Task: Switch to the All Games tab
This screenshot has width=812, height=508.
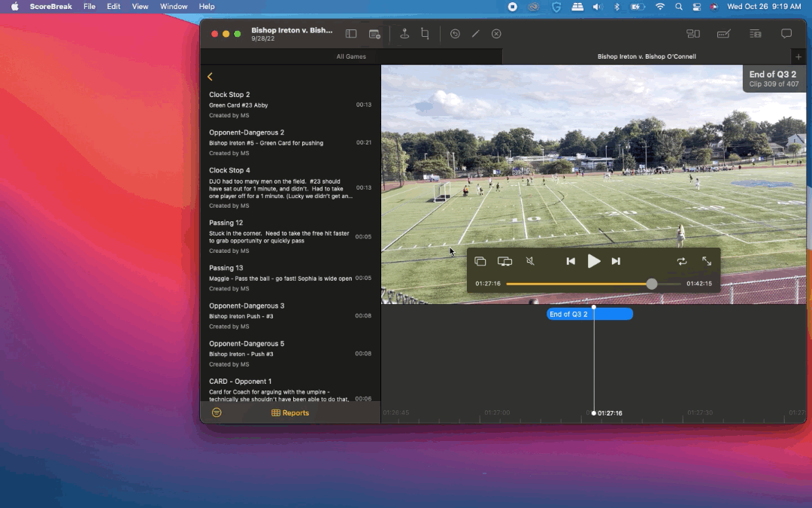Action: pos(351,56)
